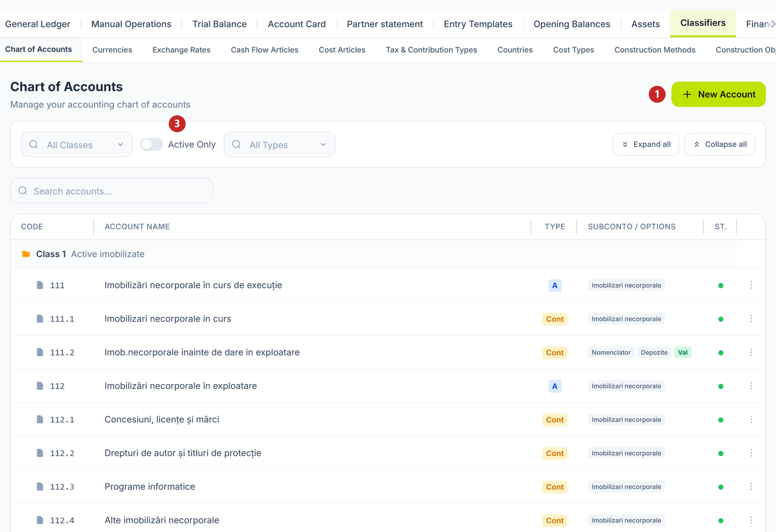Collapse all account classes
The height and width of the screenshot is (532, 776).
click(x=720, y=144)
